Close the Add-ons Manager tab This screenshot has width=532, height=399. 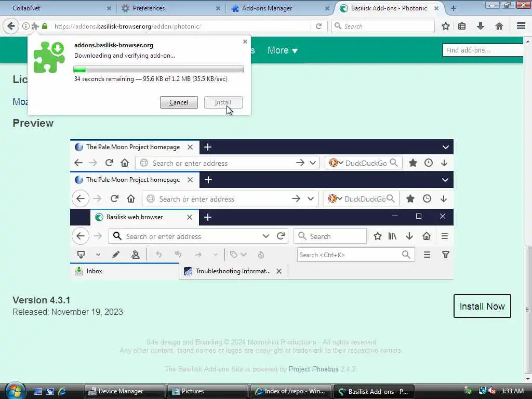(327, 8)
